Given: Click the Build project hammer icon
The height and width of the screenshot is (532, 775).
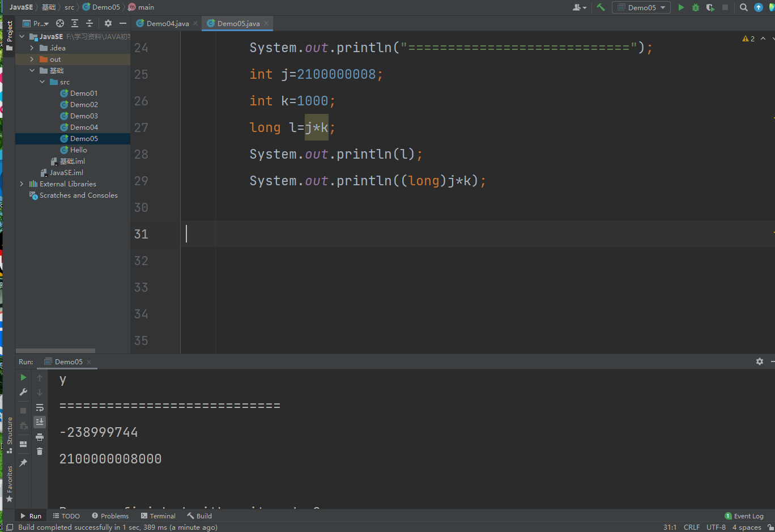Looking at the screenshot, I should pyautogui.click(x=601, y=7).
